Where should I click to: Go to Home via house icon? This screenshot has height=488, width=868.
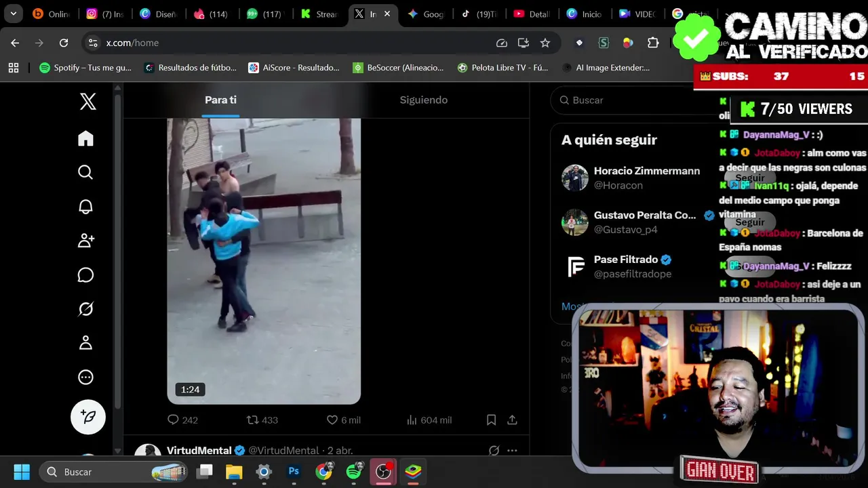click(85, 138)
